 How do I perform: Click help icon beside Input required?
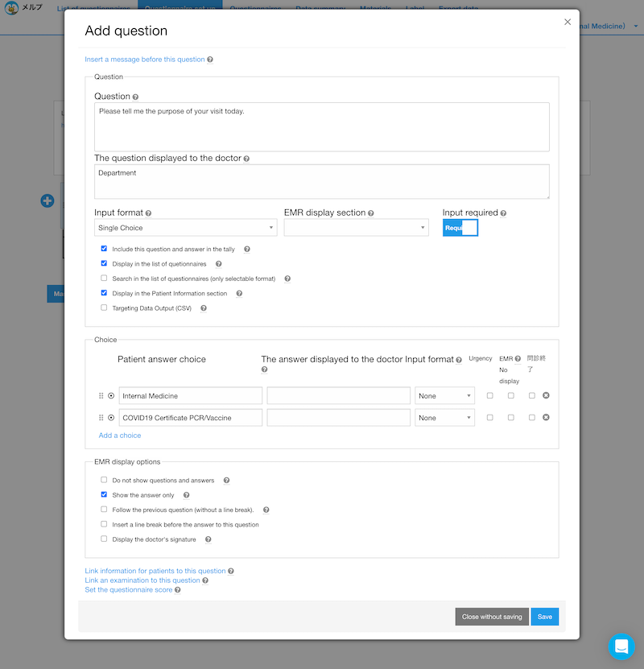click(x=503, y=213)
